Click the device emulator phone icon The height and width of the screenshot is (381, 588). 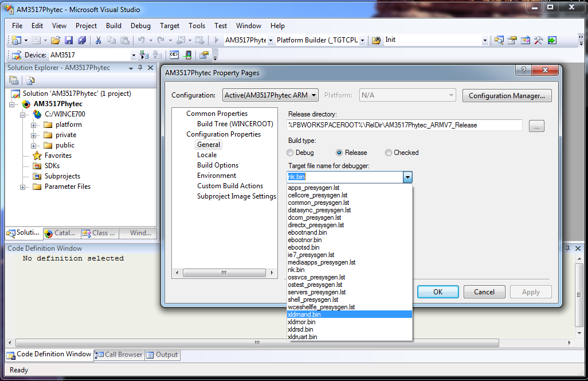(188, 55)
